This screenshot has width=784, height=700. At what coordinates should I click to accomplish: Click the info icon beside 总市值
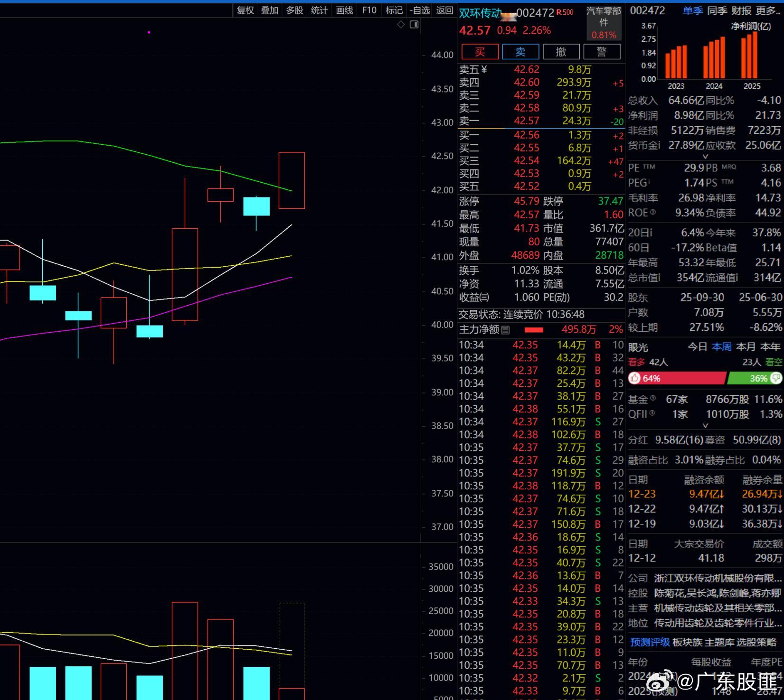pos(658,278)
